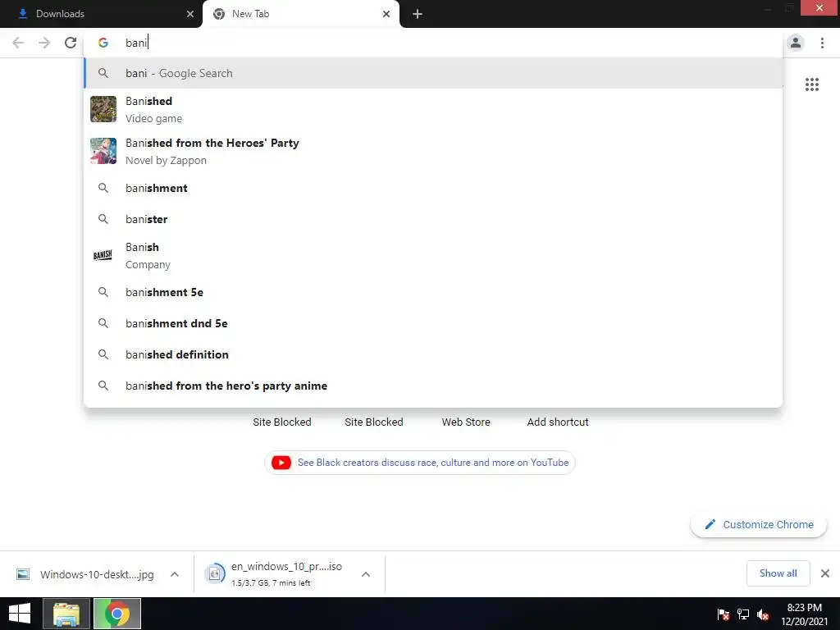Click Show all downloads

(778, 573)
